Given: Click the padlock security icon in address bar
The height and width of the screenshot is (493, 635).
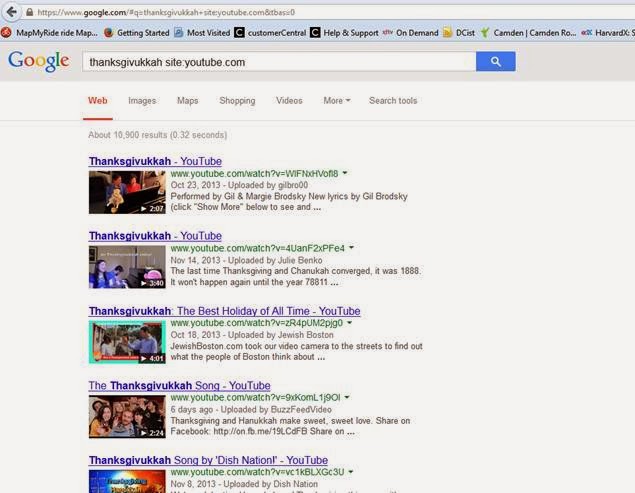Looking at the screenshot, I should tap(29, 12).
